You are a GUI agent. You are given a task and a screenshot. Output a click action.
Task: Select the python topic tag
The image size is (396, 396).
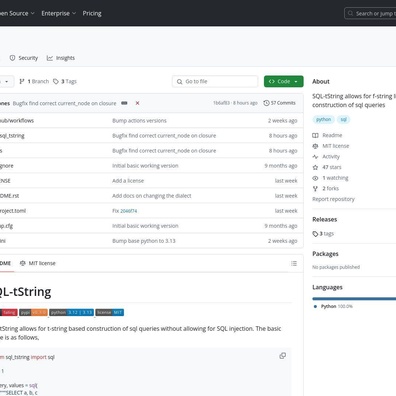tap(323, 119)
